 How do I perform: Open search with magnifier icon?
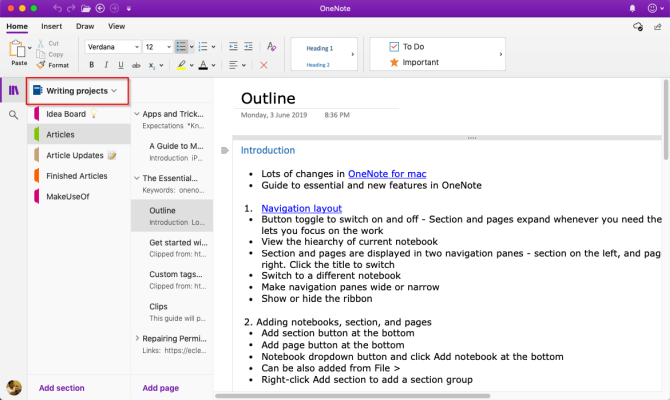pos(14,115)
